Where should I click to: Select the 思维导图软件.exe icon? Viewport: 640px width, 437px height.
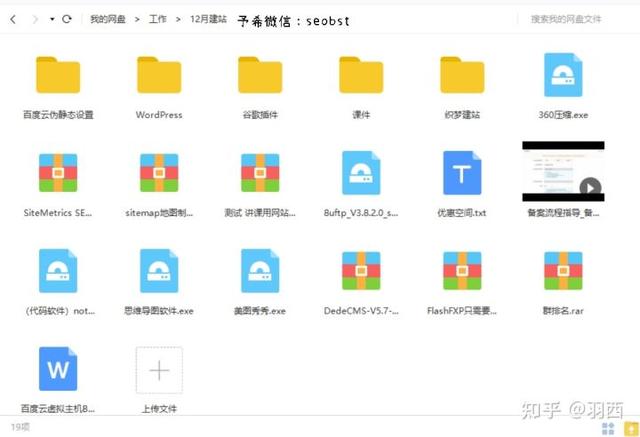point(159,271)
